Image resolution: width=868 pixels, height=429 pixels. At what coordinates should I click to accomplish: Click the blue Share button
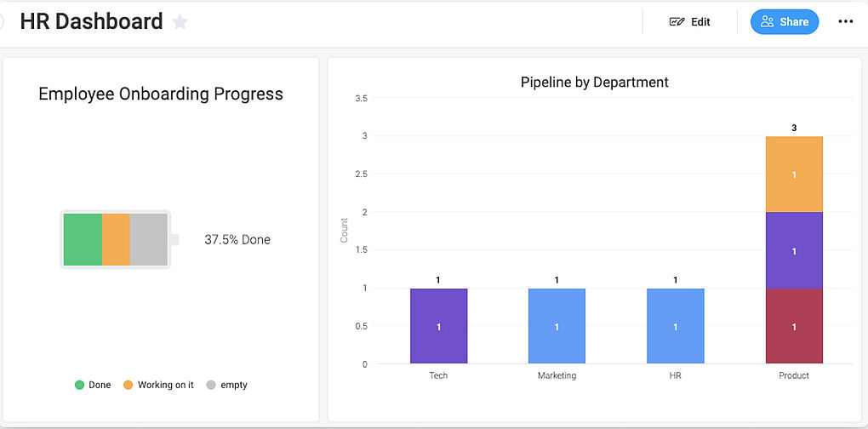[x=784, y=22]
